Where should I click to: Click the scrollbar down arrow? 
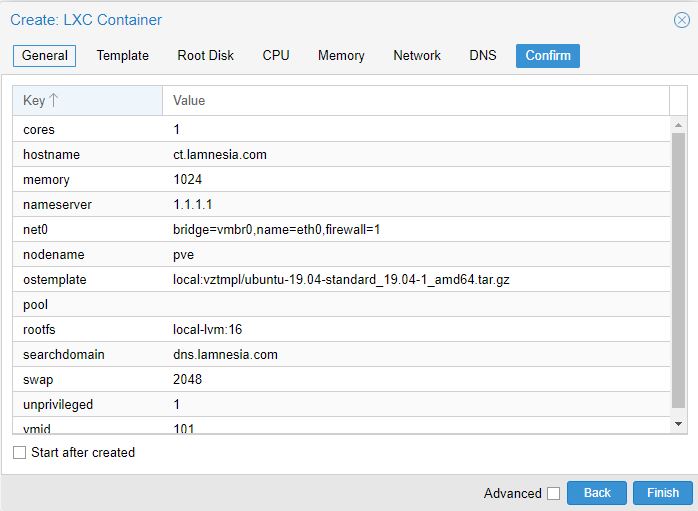click(x=678, y=424)
